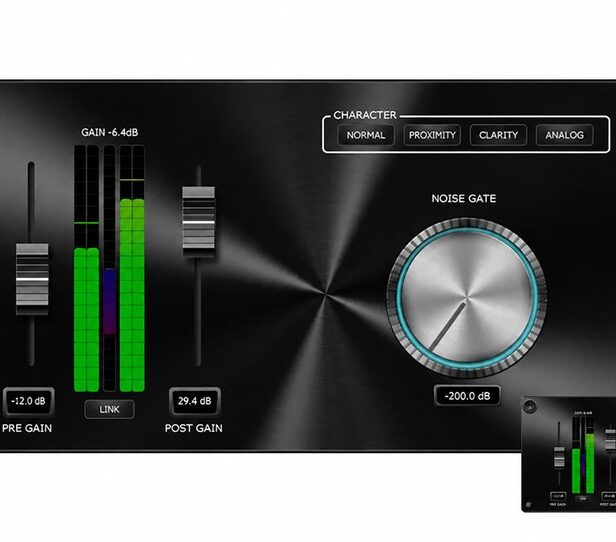Click the 29.4 dB post gain value field
This screenshot has height=542, width=616.
(x=194, y=401)
